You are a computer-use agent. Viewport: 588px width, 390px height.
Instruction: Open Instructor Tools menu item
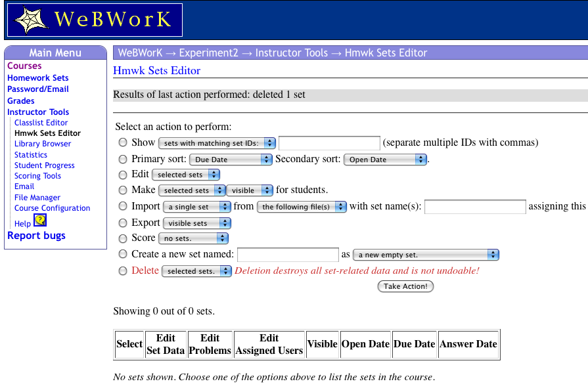click(38, 112)
